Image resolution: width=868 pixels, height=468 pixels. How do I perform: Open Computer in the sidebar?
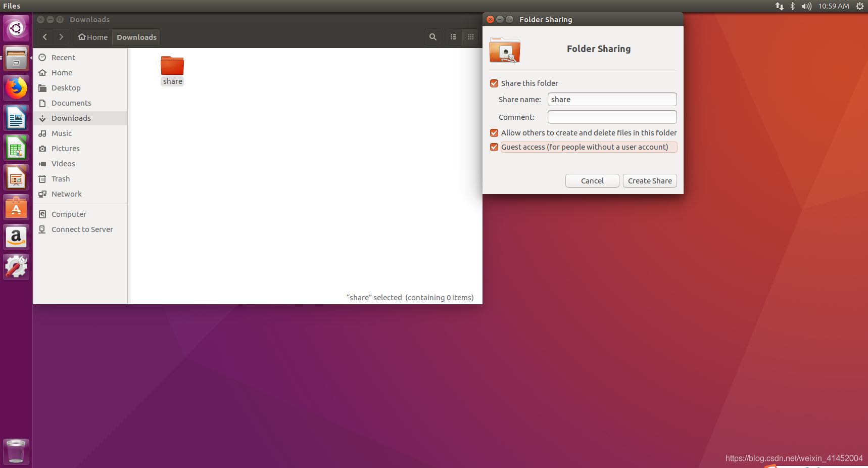tap(80, 214)
